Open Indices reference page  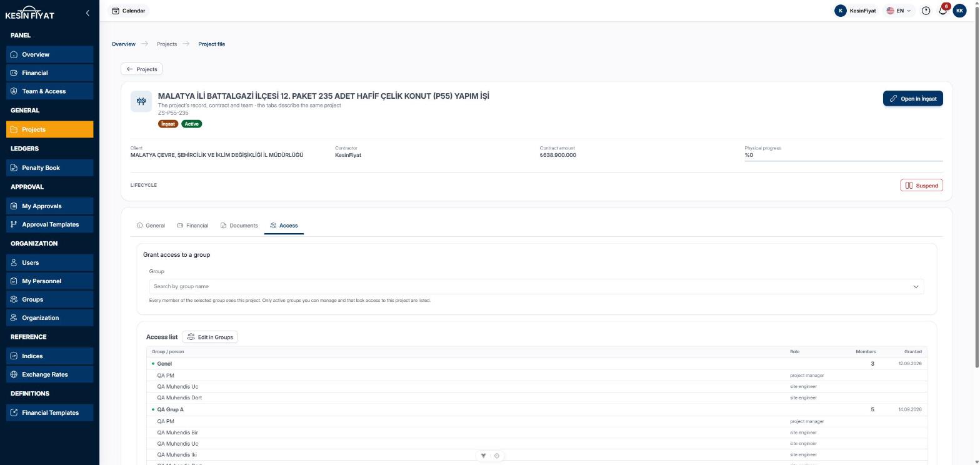point(49,356)
